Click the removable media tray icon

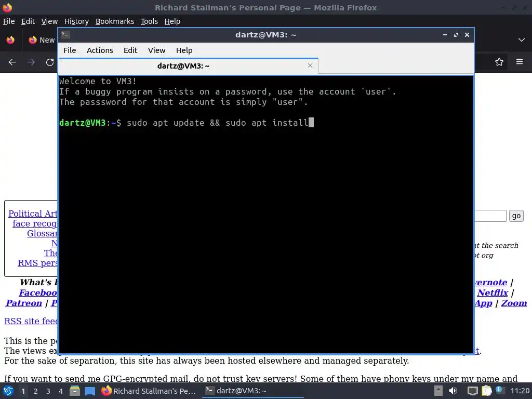click(x=438, y=391)
